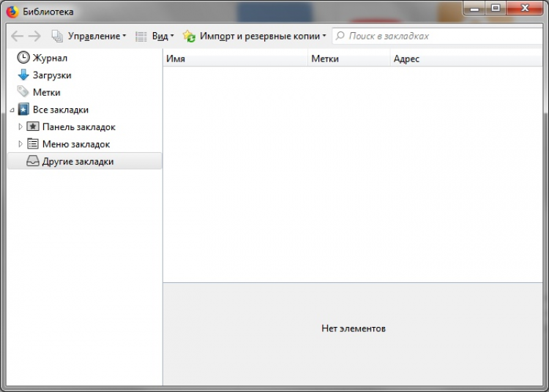Expand the Панель закладок folder arrow

point(20,127)
